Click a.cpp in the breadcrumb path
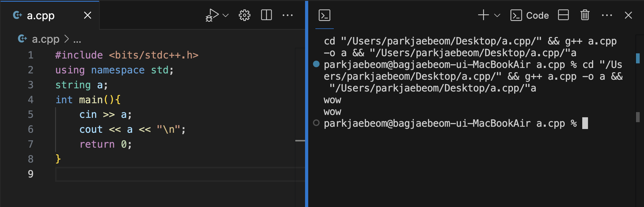This screenshot has width=644, height=207. tap(46, 39)
